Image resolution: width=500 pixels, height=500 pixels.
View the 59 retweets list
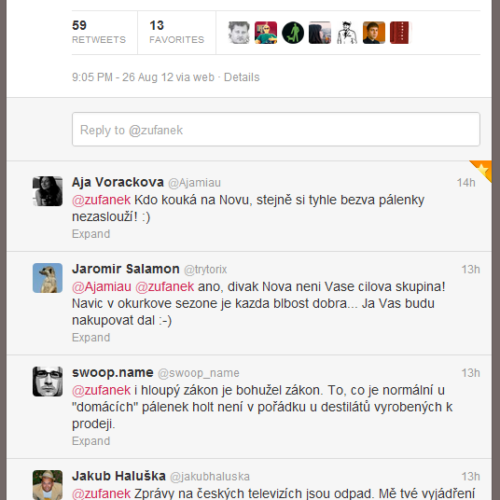(99, 32)
